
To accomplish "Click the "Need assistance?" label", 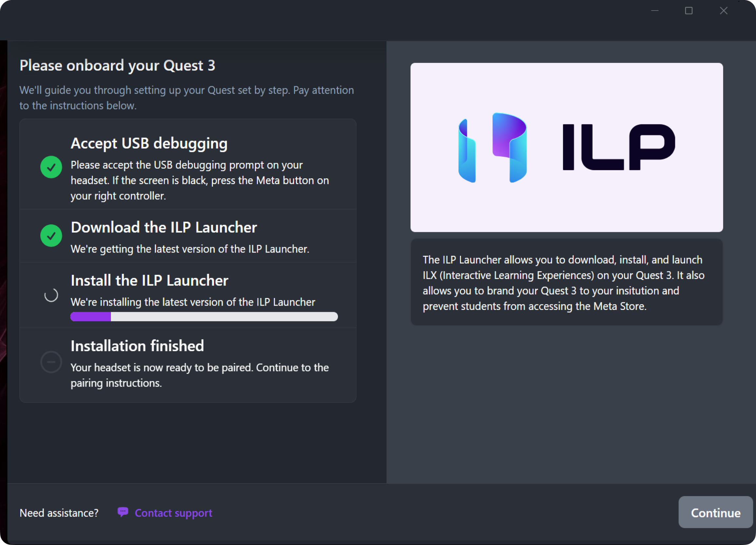I will point(59,513).
